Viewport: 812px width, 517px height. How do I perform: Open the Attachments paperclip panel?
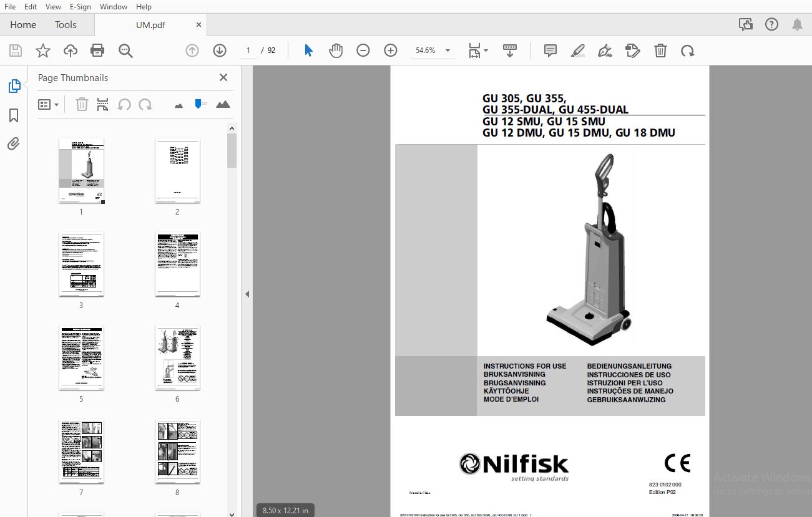14,144
